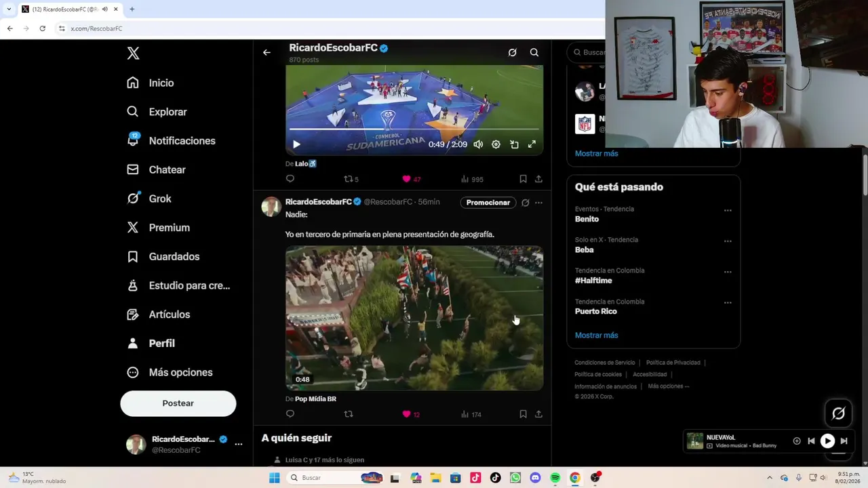Click the Postear button
The image size is (868, 488).
point(178,403)
